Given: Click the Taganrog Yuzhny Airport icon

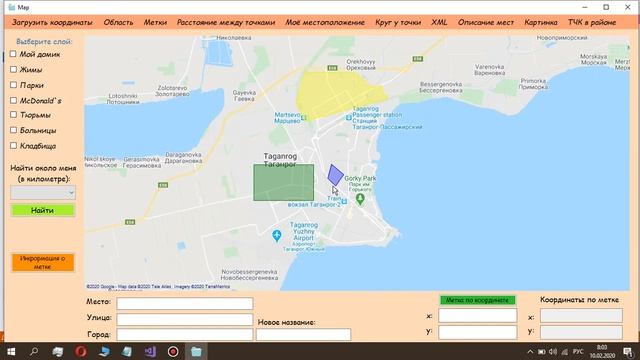Looking at the screenshot, I should tap(277, 235).
